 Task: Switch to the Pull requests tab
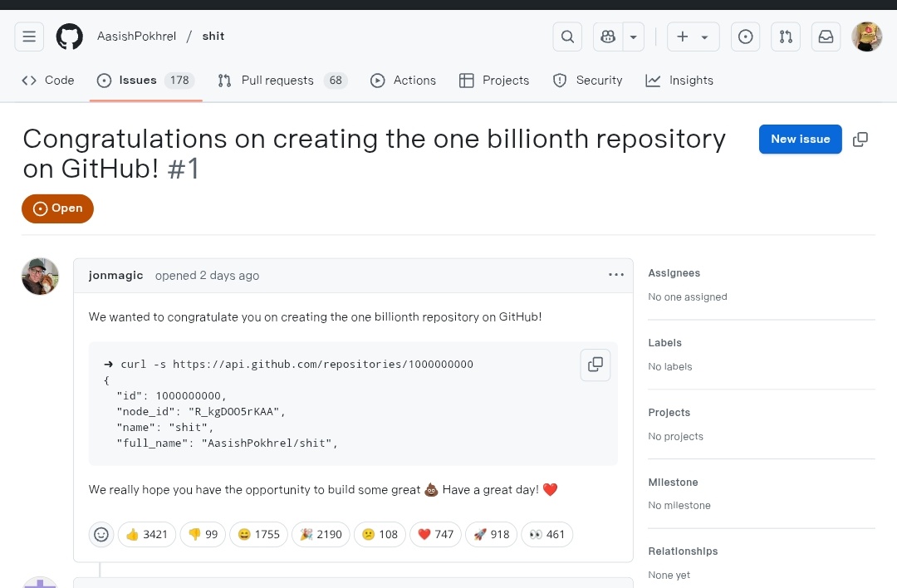pyautogui.click(x=282, y=81)
